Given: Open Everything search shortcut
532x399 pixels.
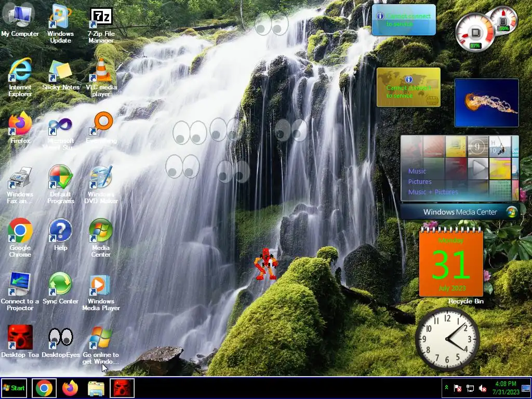Looking at the screenshot, I should 101,128.
